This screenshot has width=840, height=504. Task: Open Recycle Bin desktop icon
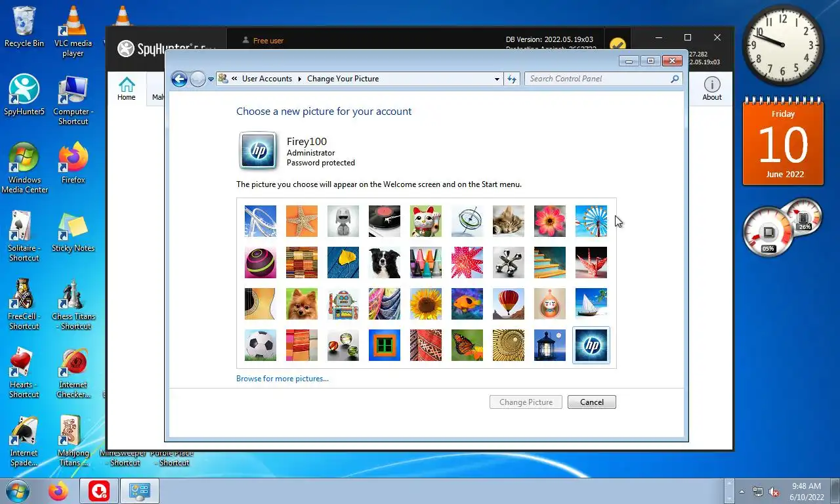tap(24, 27)
